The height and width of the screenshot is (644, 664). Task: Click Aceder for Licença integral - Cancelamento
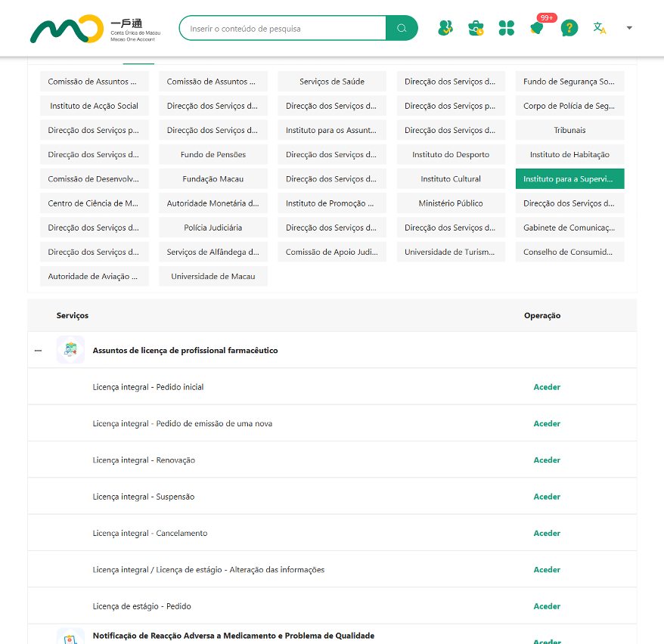tap(547, 534)
